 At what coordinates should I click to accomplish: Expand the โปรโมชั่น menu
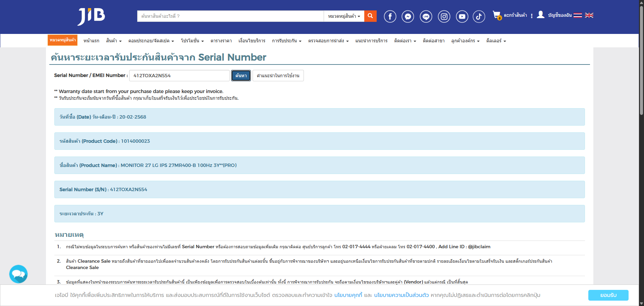(x=192, y=41)
